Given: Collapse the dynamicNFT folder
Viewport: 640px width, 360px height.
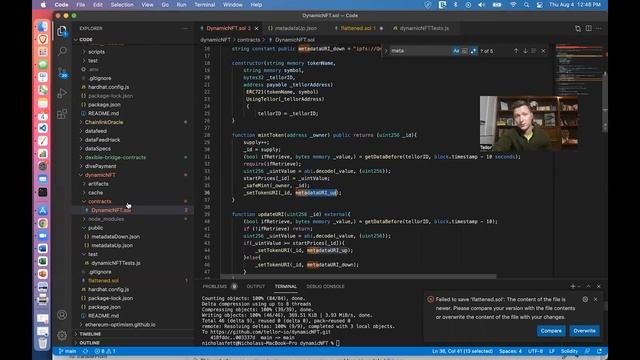Looking at the screenshot, I should pyautogui.click(x=133, y=175).
